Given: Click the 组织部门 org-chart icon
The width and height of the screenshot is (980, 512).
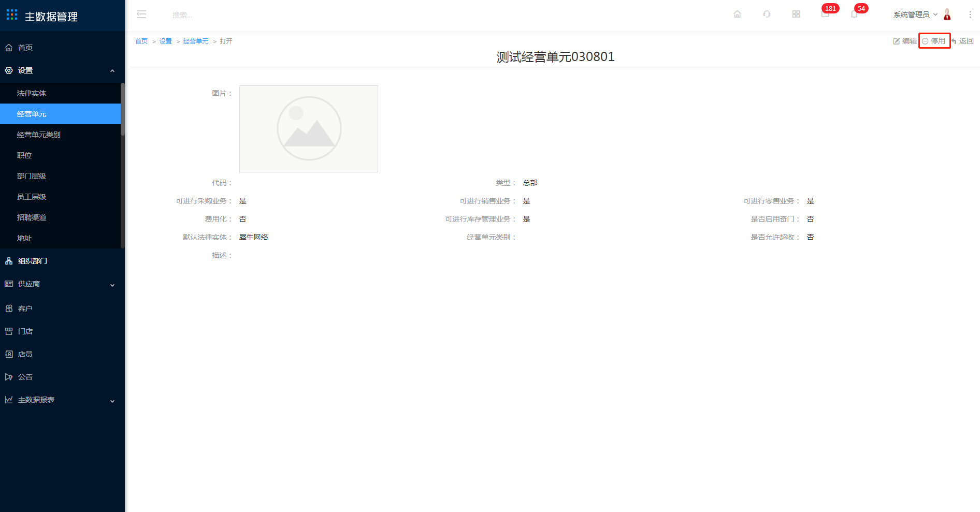Looking at the screenshot, I should coord(9,261).
